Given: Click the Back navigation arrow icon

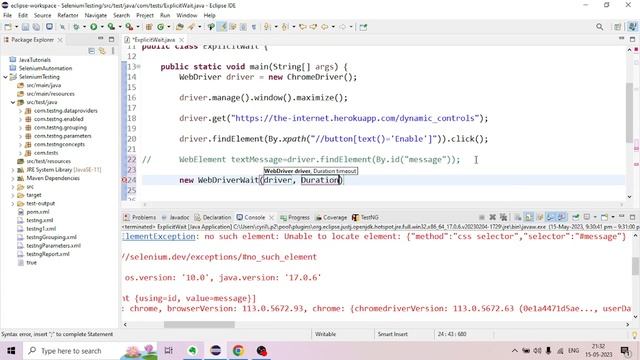Looking at the screenshot, I should coord(325,27).
